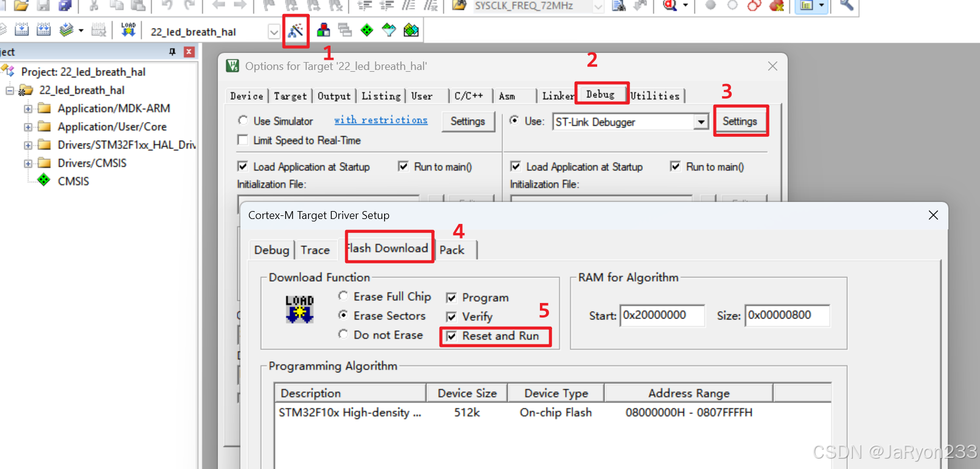Click the Rebuild all target files icon
This screenshot has height=469, width=980.
[43, 30]
